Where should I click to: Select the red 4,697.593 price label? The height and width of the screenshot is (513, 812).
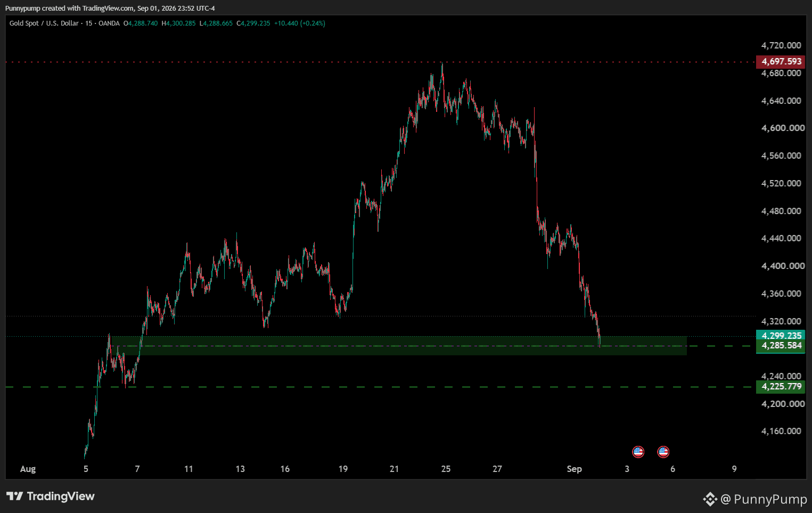click(781, 61)
